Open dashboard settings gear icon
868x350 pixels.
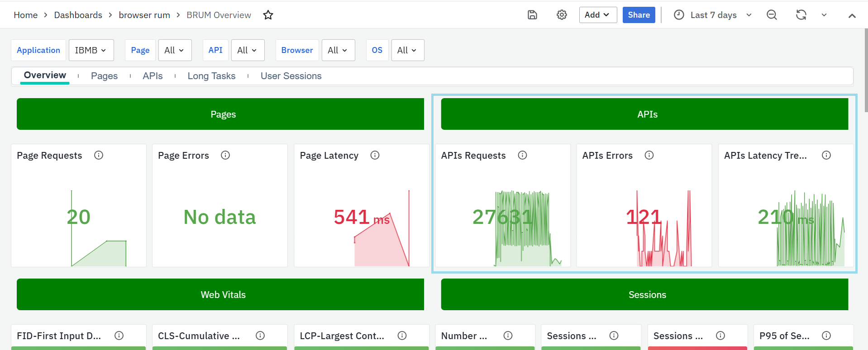(562, 15)
